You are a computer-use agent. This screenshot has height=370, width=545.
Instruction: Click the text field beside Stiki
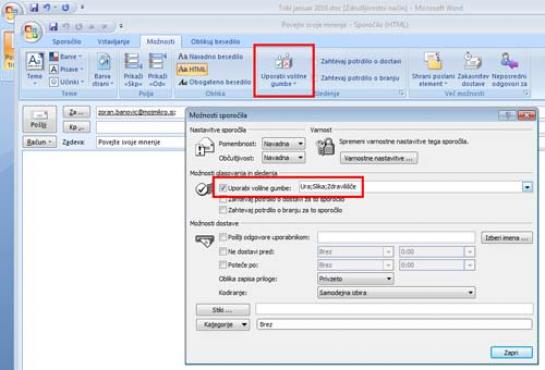[394, 309]
